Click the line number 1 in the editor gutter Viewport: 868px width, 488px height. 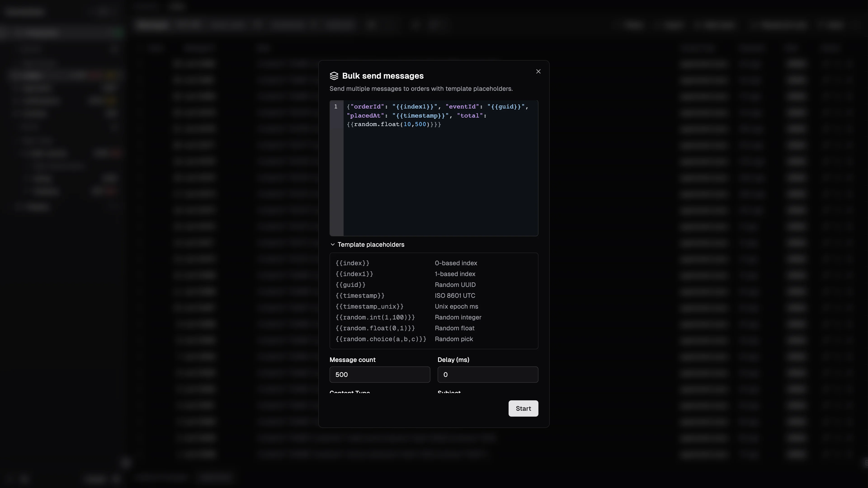[336, 106]
